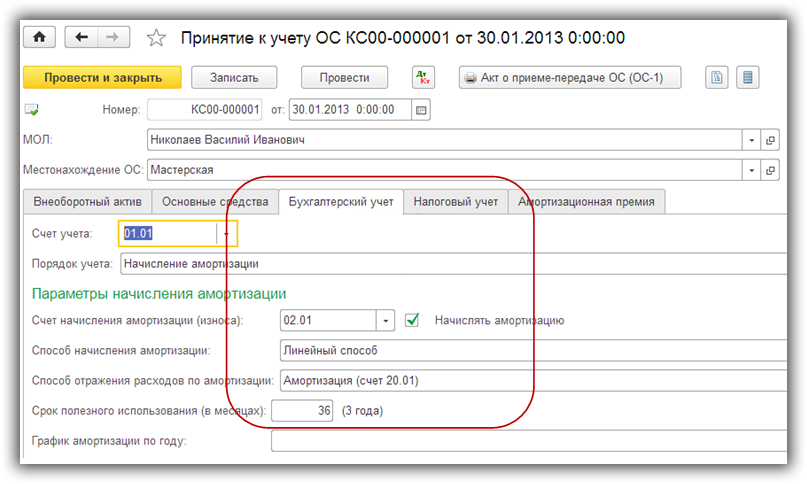Navigate forward with the right arrow

(x=113, y=38)
